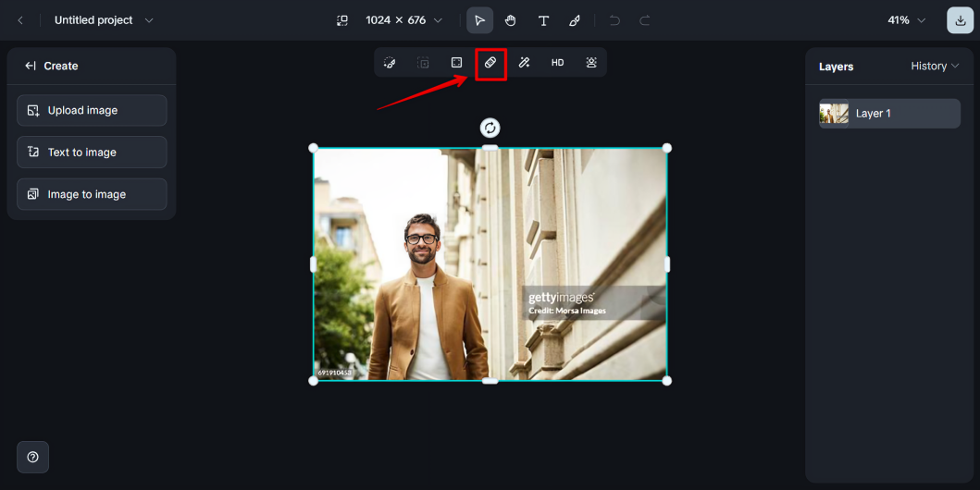980x490 pixels.
Task: Select the arrow pointer tool
Action: click(x=479, y=20)
